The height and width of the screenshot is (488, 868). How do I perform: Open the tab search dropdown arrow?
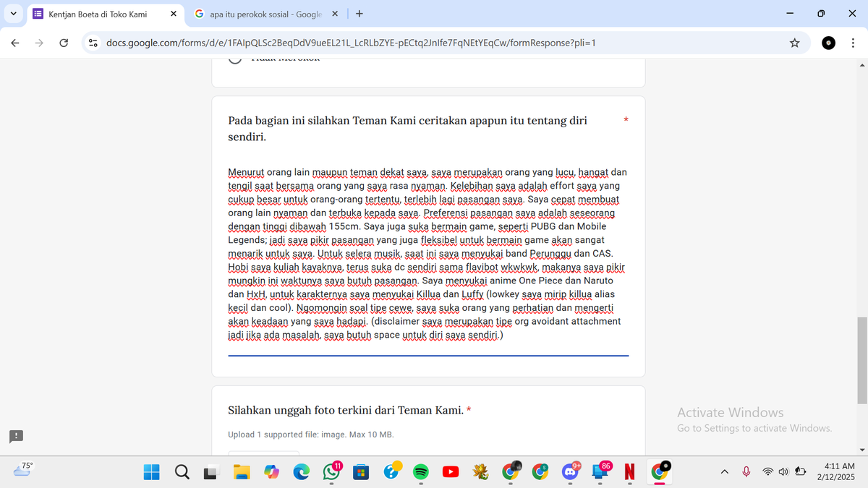(13, 14)
